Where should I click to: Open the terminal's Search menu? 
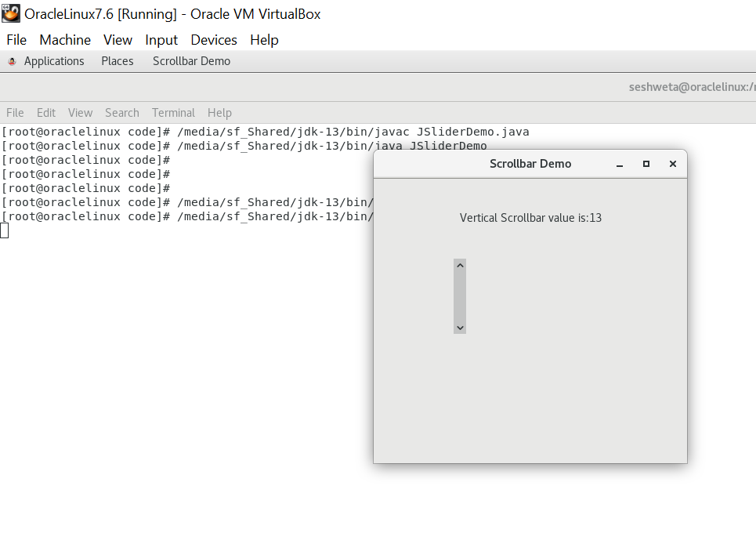pos(122,113)
